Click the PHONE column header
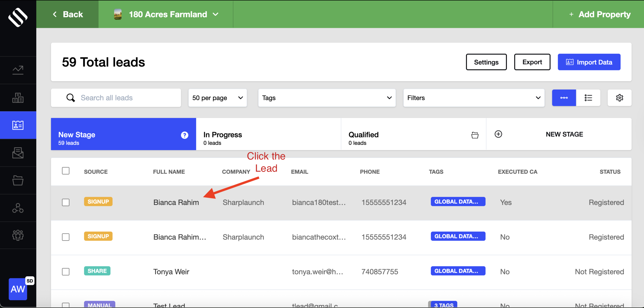The width and height of the screenshot is (644, 308). 370,172
